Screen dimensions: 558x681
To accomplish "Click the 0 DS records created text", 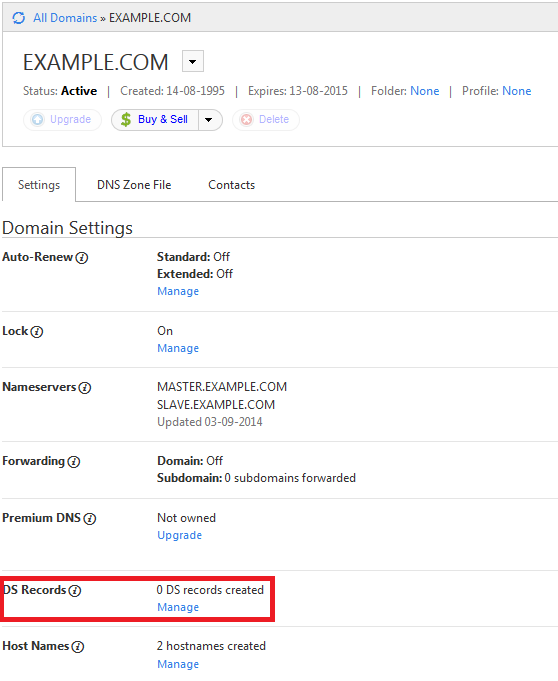I will click(x=210, y=590).
